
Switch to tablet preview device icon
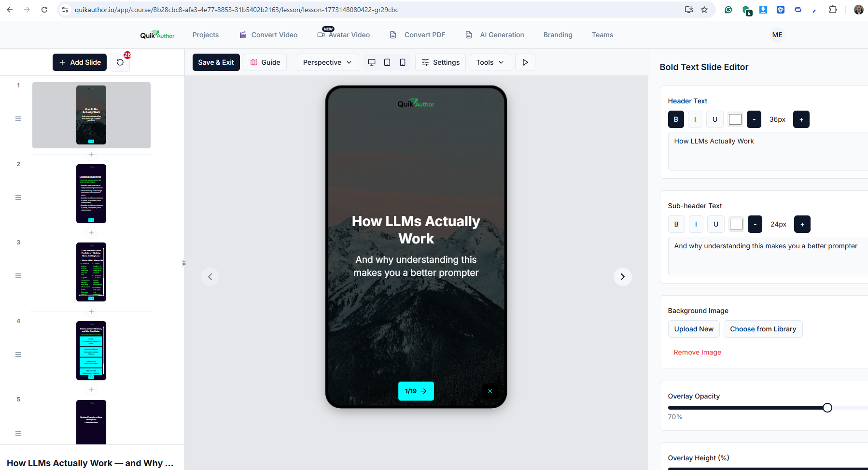point(387,62)
